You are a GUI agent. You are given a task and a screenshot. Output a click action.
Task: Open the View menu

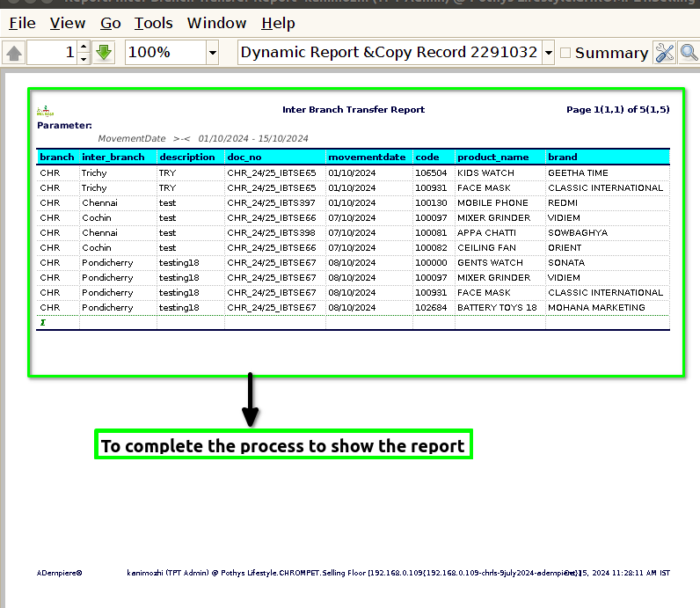tap(68, 23)
